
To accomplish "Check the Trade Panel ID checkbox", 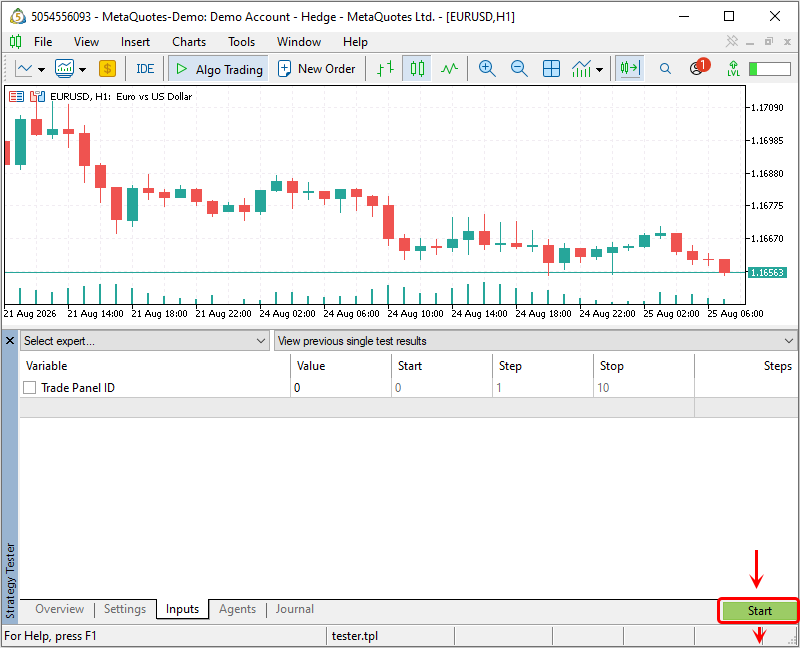I will (x=30, y=388).
